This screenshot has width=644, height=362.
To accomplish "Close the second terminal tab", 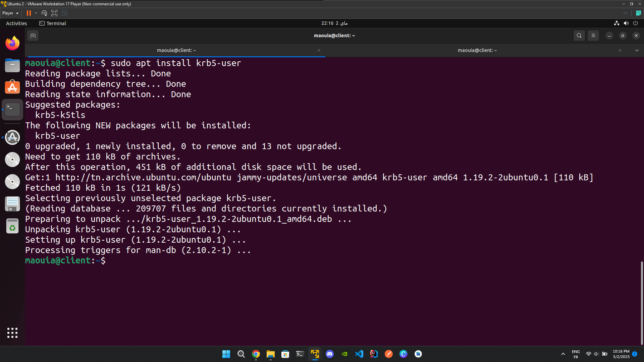I will (620, 50).
